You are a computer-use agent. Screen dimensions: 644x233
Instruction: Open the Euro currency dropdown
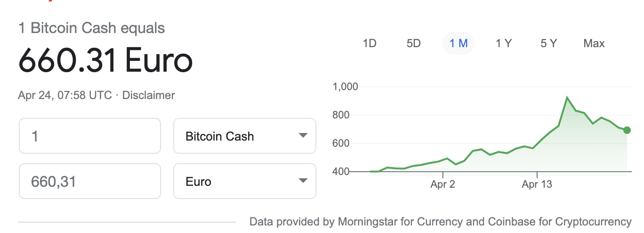pyautogui.click(x=245, y=181)
